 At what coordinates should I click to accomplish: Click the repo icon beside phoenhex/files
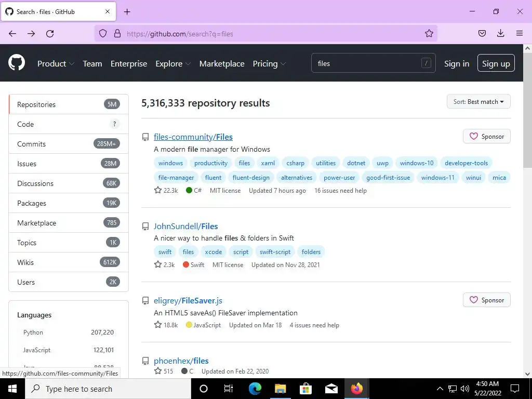[x=145, y=361]
